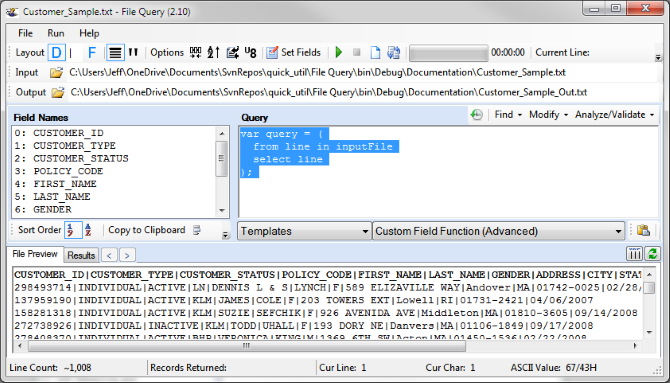Click the preview horizontal scrollbar thumb

(x=247, y=346)
